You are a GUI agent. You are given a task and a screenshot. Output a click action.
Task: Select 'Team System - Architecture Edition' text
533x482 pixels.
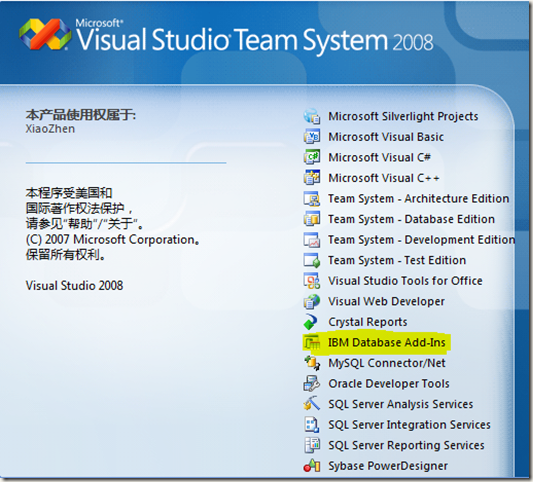click(418, 199)
